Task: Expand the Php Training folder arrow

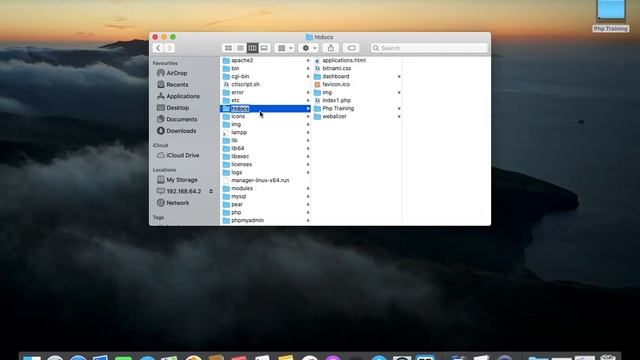Action: pyautogui.click(x=399, y=109)
